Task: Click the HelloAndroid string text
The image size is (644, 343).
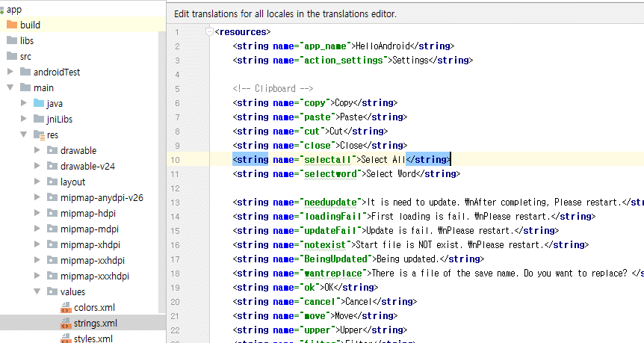Action: pos(383,46)
